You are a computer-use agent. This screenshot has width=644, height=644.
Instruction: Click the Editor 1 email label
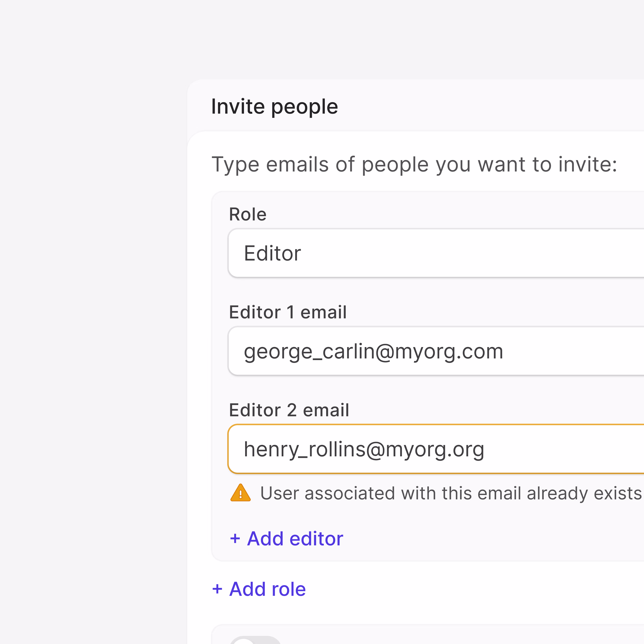click(x=288, y=312)
